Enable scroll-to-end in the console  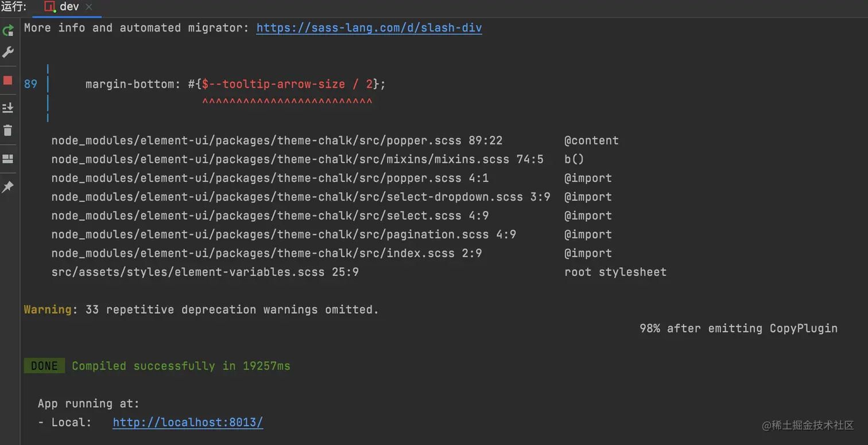coord(8,107)
